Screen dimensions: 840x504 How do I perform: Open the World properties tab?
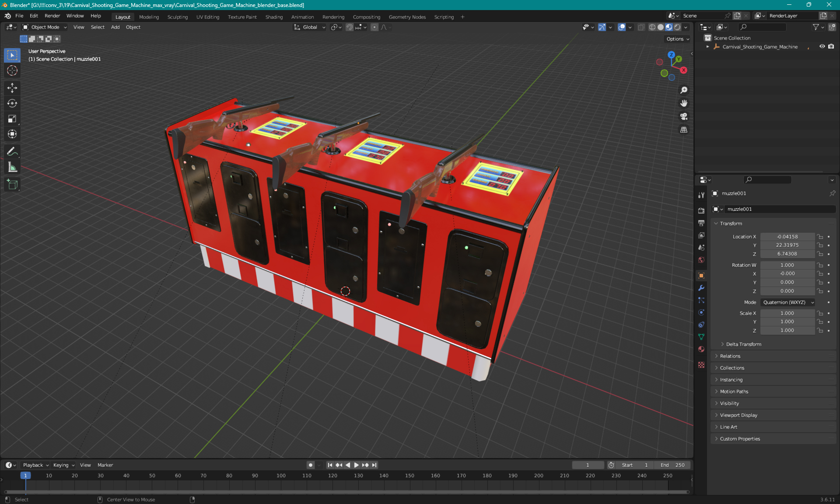[701, 260]
